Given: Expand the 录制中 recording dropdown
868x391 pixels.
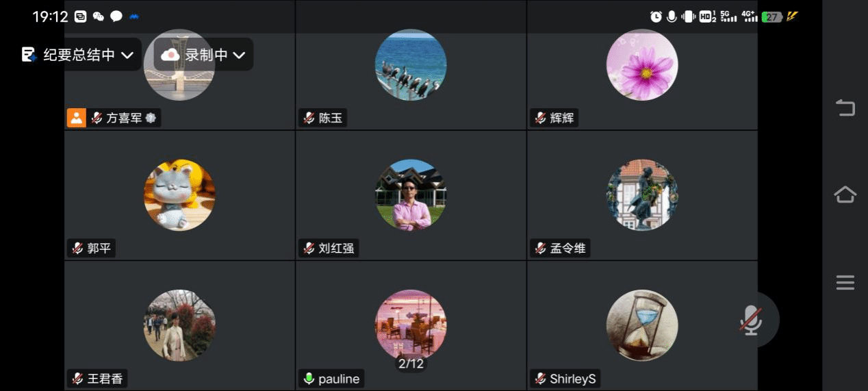Looking at the screenshot, I should [x=203, y=55].
